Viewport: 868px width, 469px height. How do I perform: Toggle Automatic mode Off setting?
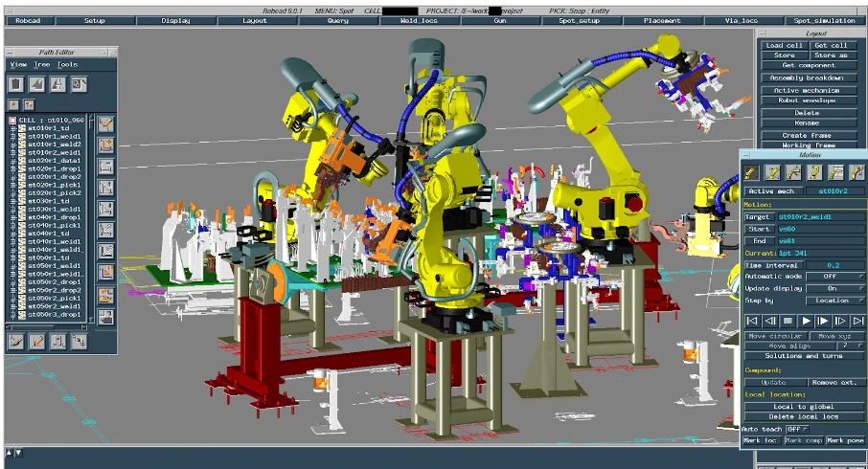click(x=832, y=276)
